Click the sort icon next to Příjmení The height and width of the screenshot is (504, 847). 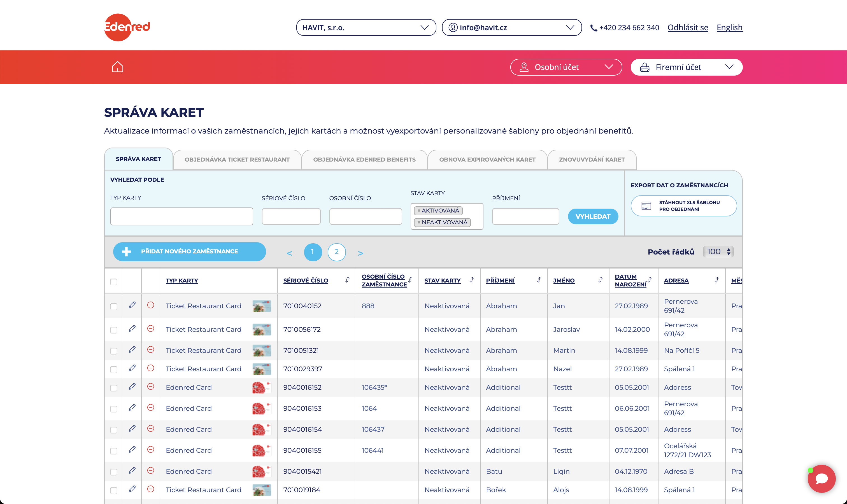pos(539,280)
